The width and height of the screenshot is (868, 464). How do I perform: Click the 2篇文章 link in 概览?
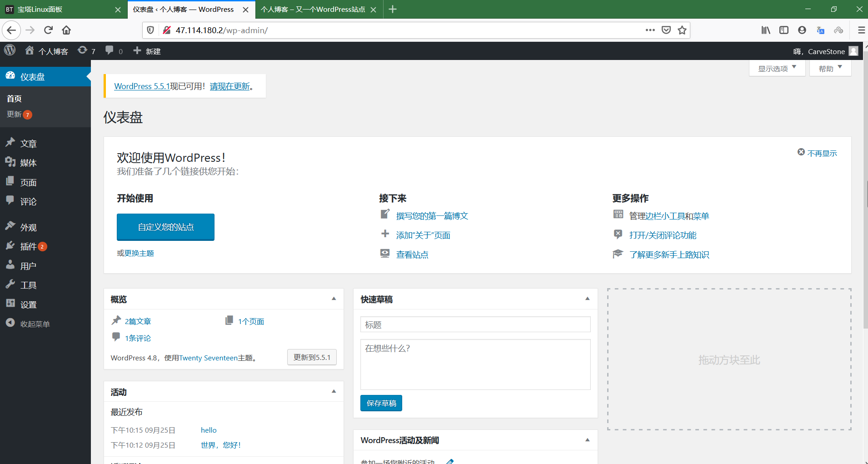coord(138,321)
